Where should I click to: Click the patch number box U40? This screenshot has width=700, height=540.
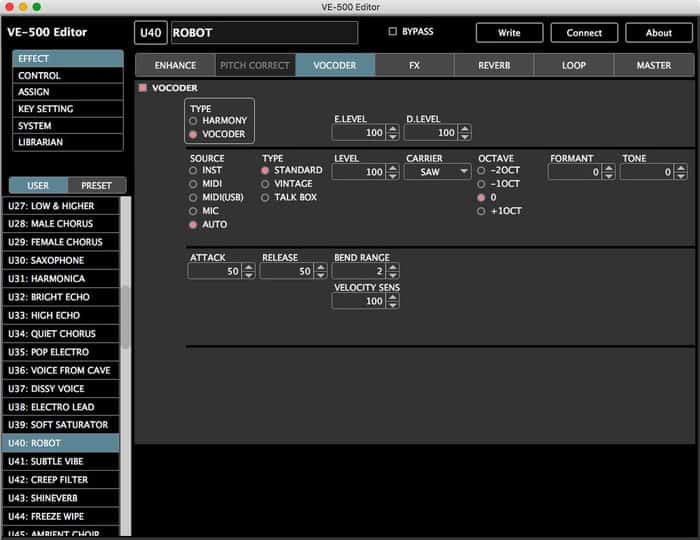pos(151,33)
